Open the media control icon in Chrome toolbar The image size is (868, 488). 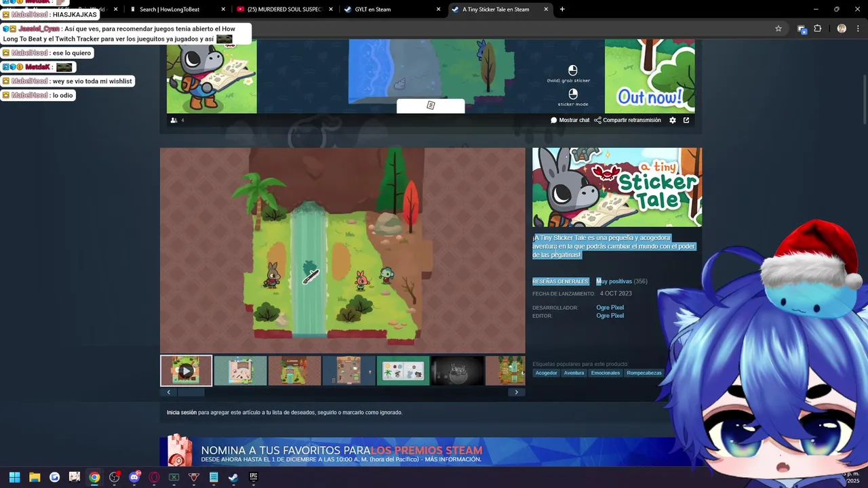point(802,28)
